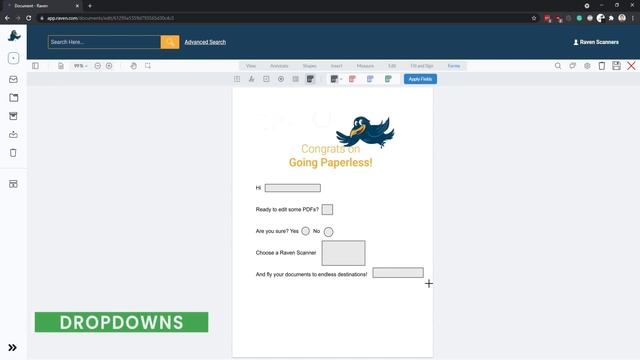Open the Advanced Search link

(x=205, y=42)
